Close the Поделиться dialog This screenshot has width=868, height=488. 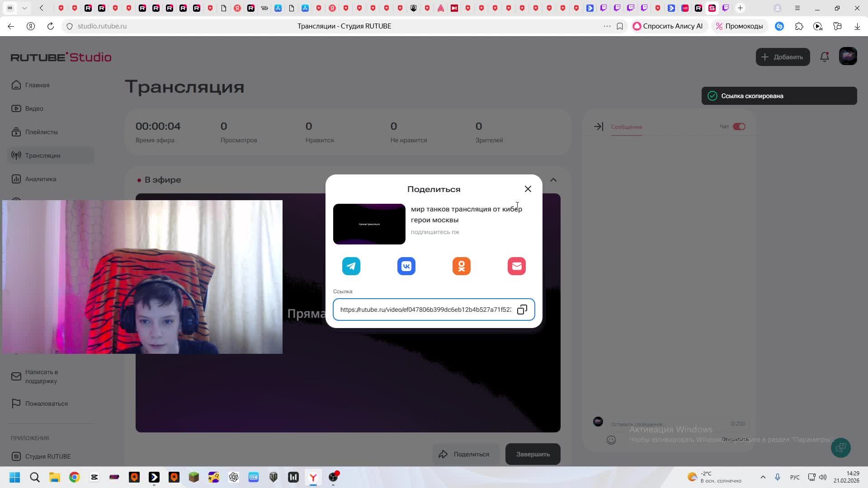click(528, 189)
